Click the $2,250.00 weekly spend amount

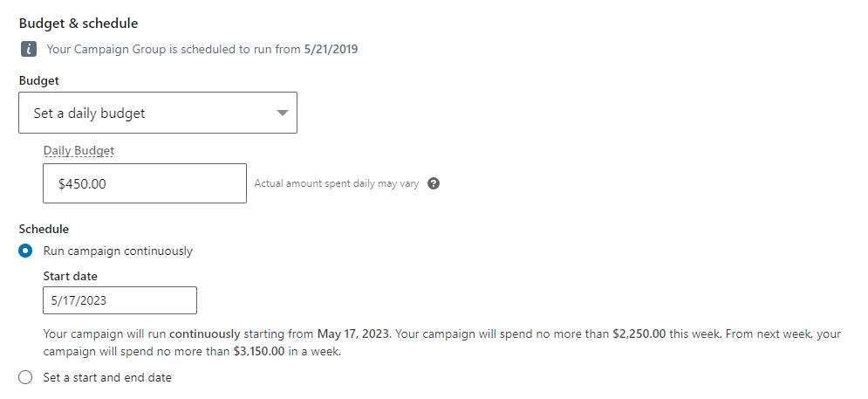click(x=639, y=334)
